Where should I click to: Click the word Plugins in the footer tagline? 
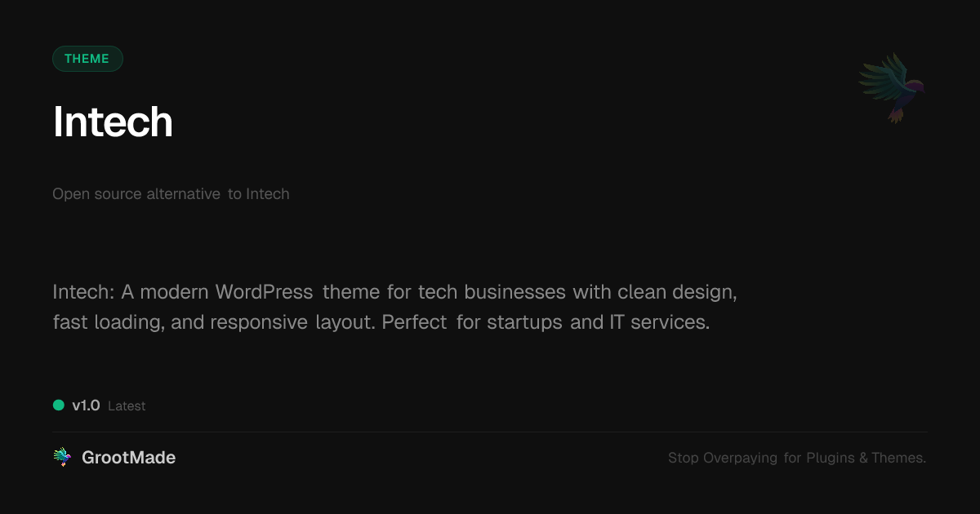[x=831, y=458]
